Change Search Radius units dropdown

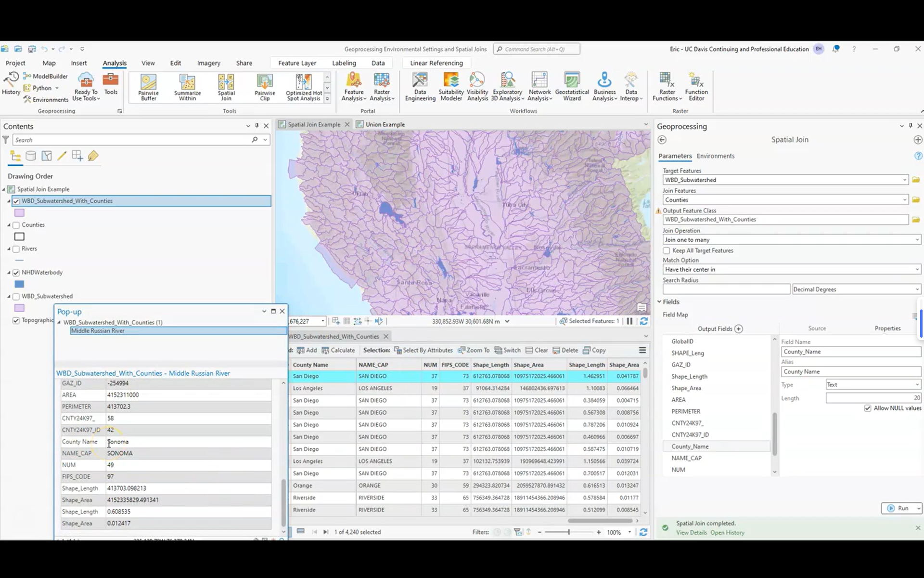click(x=857, y=289)
